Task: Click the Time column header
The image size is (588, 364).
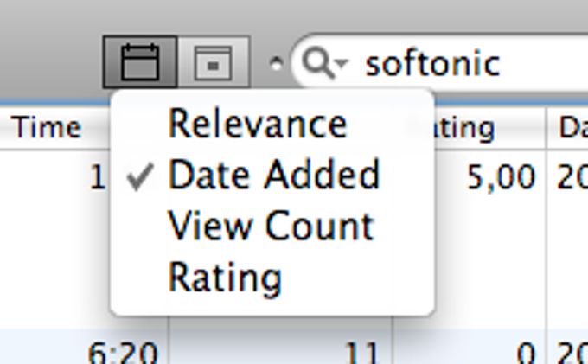Action: [x=48, y=129]
